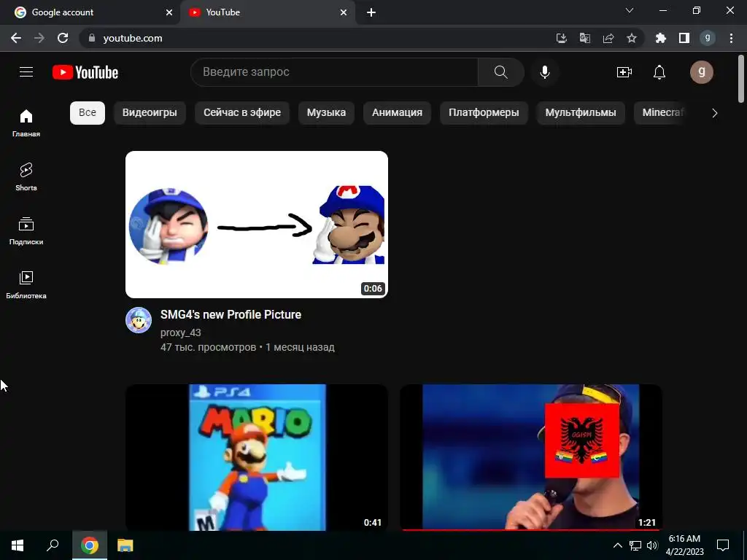Select the Все filter chip
This screenshot has height=560, width=747.
coord(88,113)
